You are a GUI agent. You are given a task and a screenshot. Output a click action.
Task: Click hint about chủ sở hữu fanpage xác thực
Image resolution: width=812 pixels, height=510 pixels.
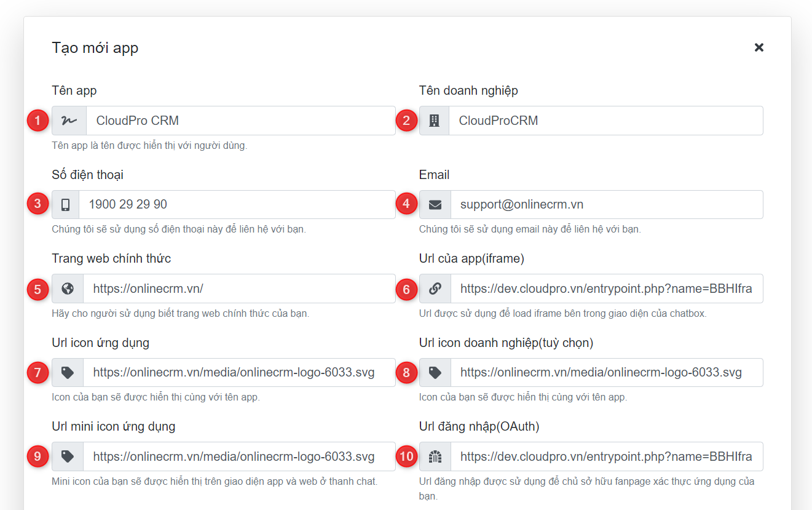587,488
